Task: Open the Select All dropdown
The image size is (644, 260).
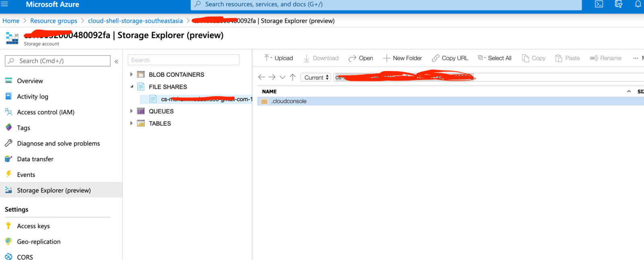Action: pos(495,58)
